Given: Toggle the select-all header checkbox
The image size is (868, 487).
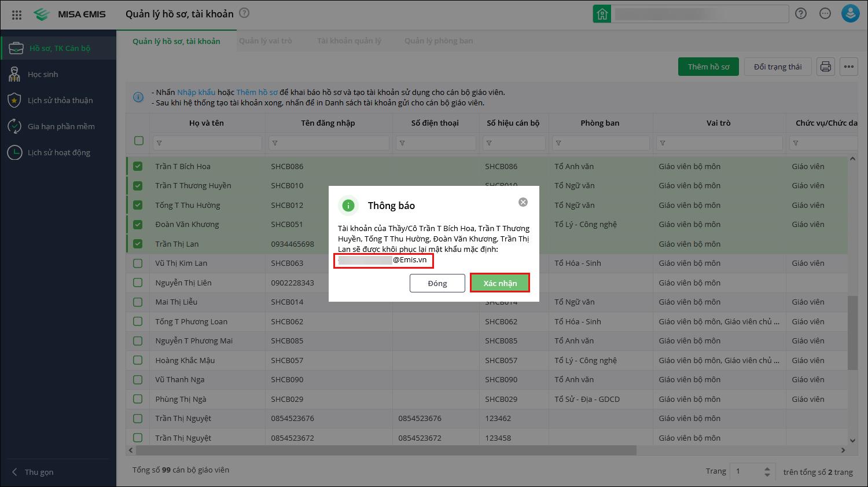Looking at the screenshot, I should (139, 140).
